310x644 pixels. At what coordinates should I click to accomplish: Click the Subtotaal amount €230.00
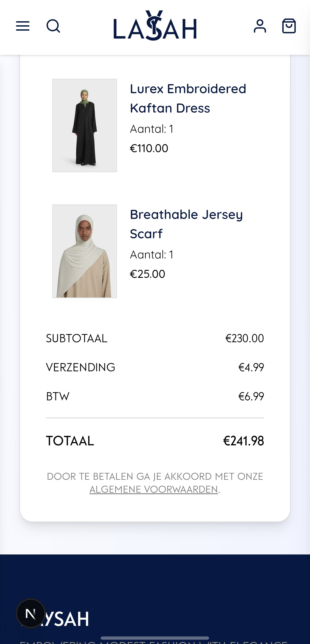(x=245, y=338)
